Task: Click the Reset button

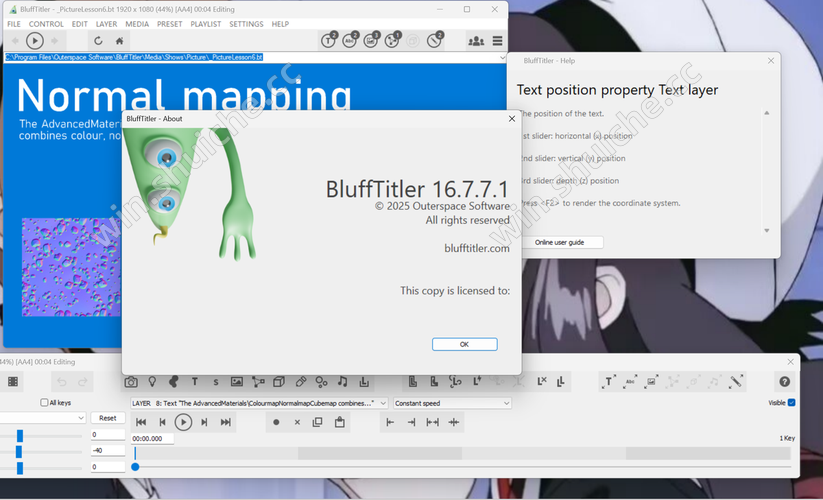Action: tap(108, 418)
